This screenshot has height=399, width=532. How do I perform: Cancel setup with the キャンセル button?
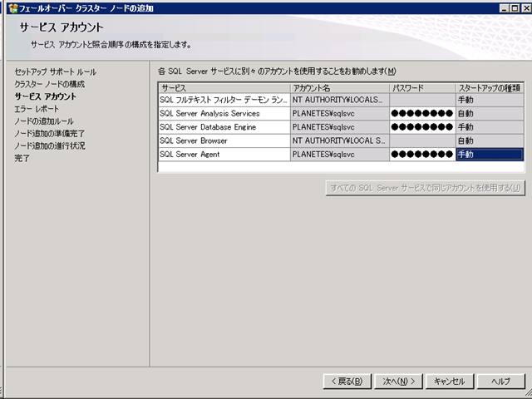click(449, 382)
